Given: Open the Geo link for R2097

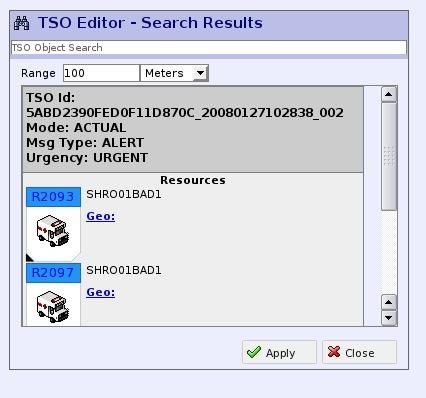Looking at the screenshot, I should click(101, 292).
